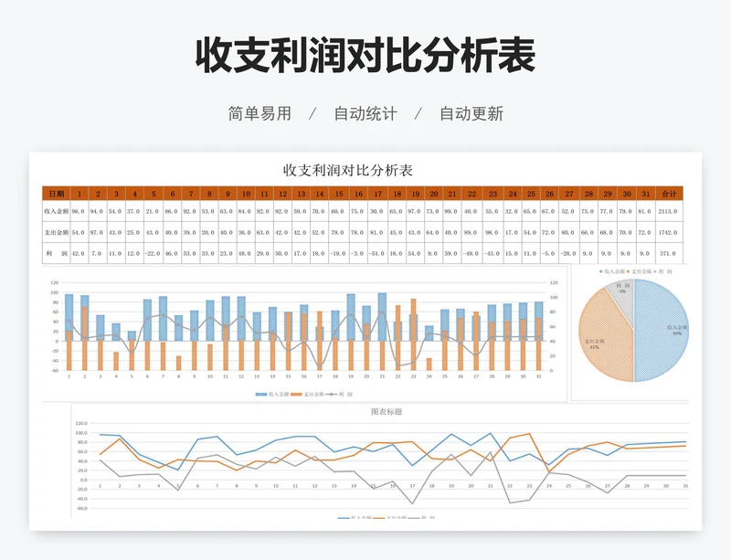Select the 合计 header cell
Viewport: 731px width, 560px height.
coord(669,194)
